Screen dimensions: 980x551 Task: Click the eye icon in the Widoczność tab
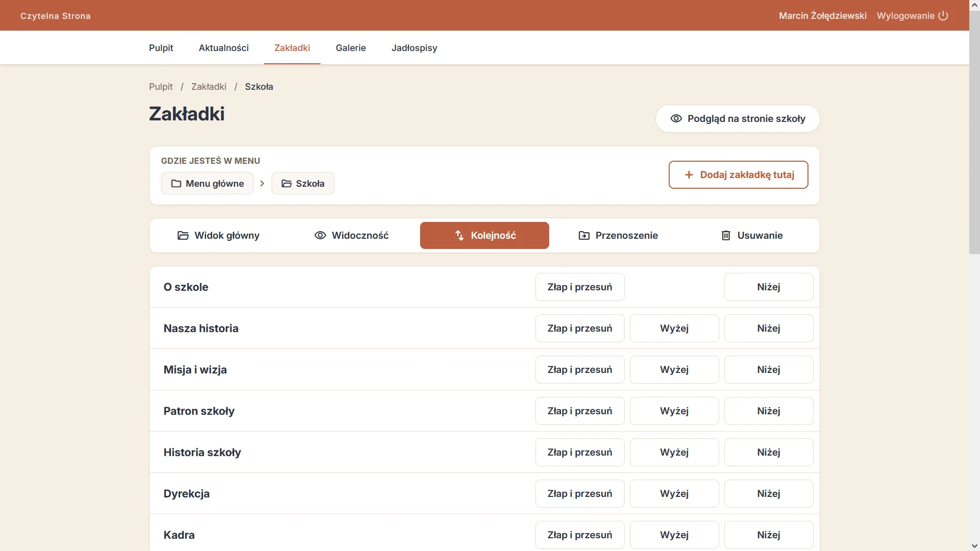coord(320,235)
